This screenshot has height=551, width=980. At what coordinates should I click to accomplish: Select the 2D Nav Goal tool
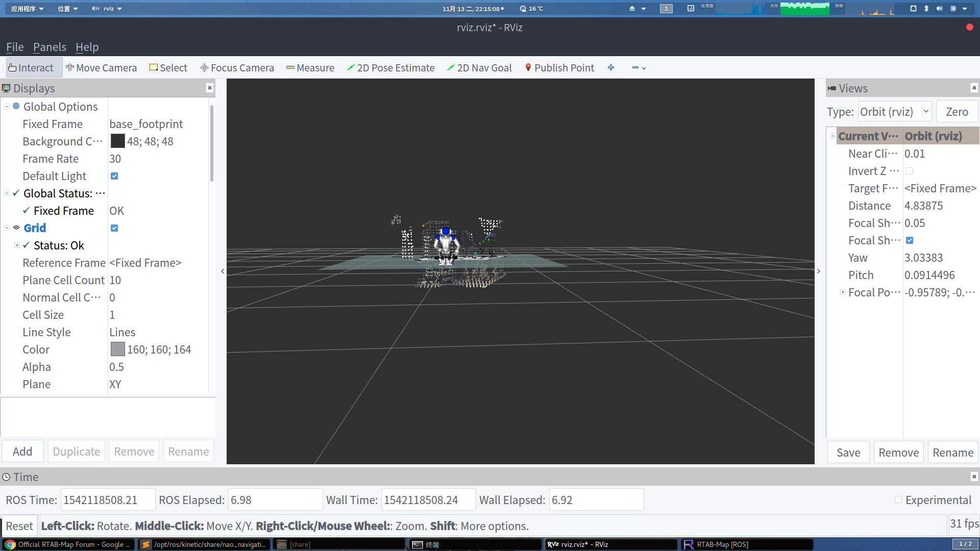tap(479, 68)
